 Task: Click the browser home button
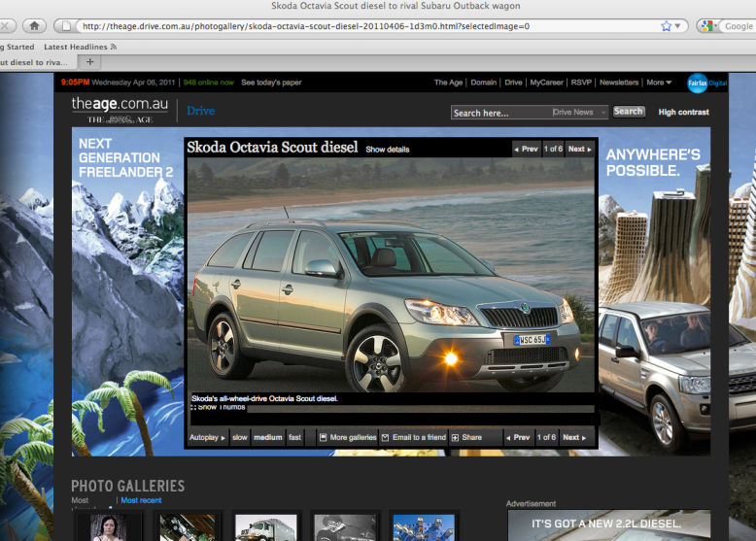(x=34, y=26)
